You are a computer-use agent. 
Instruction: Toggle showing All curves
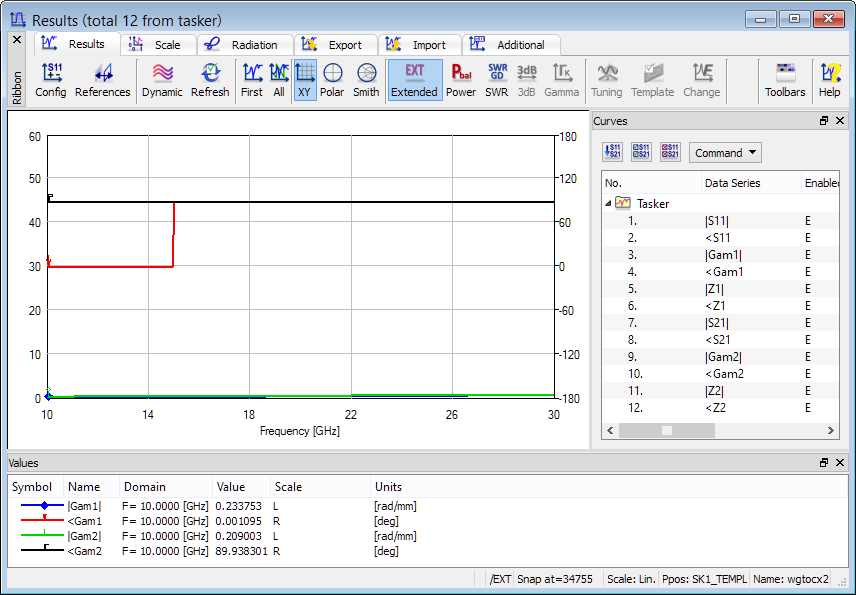pyautogui.click(x=279, y=79)
